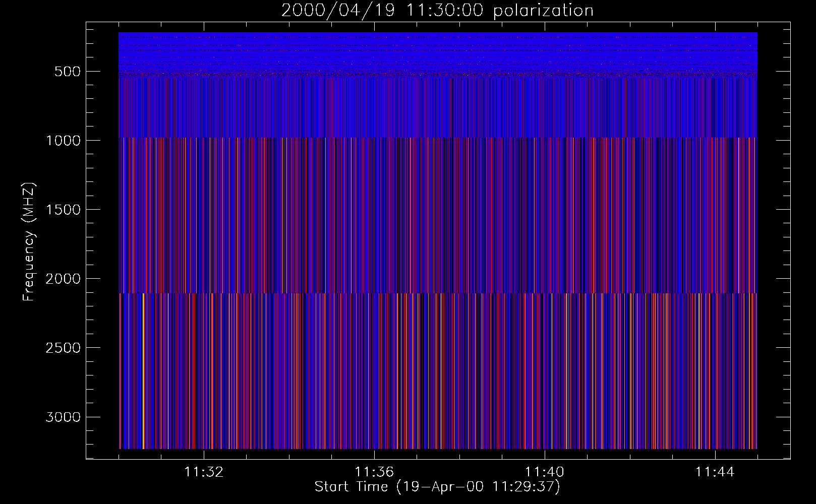Click the 11:32 time tick label
The width and height of the screenshot is (816, 504).
point(204,472)
